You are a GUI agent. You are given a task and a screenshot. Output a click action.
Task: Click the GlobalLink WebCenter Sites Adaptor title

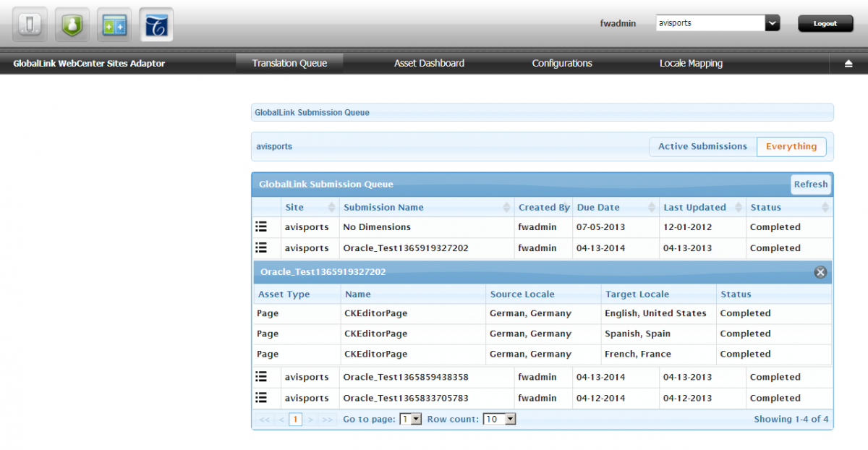point(89,64)
